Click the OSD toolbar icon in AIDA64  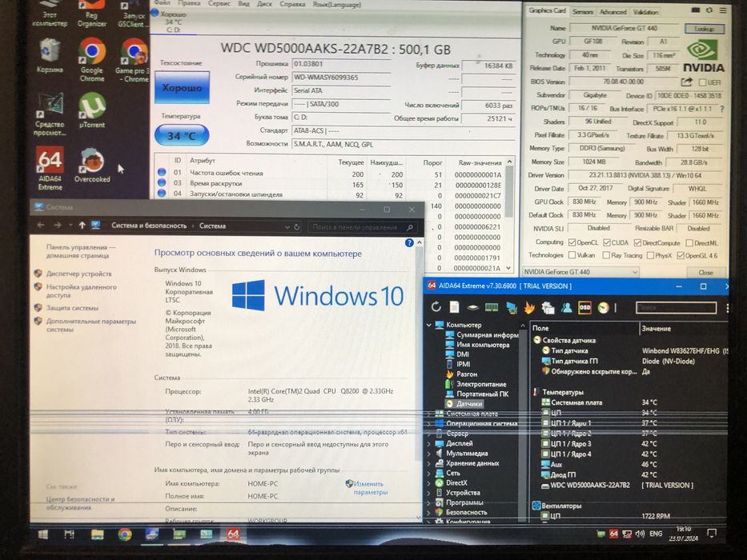[584, 308]
